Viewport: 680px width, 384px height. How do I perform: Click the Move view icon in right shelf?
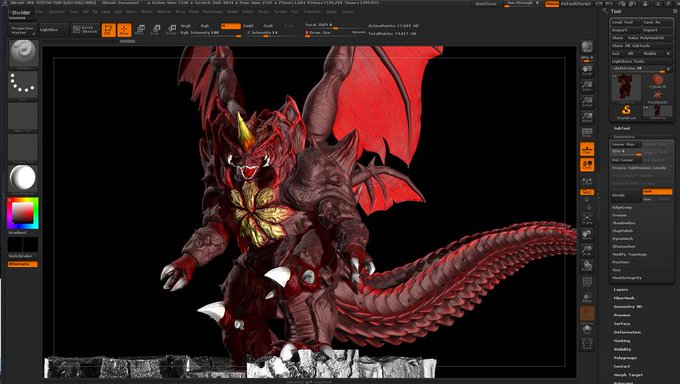tap(587, 235)
